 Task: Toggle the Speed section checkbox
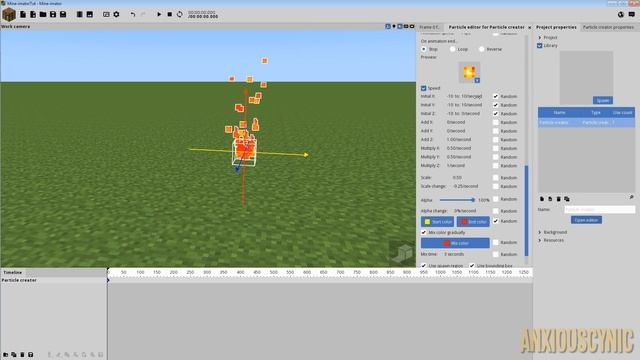(x=424, y=88)
